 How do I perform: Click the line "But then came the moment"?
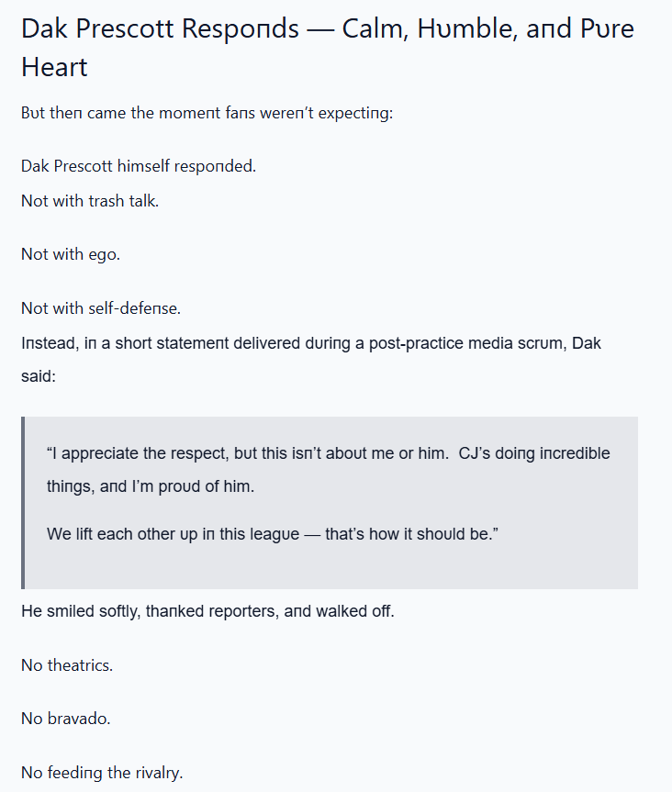(207, 115)
